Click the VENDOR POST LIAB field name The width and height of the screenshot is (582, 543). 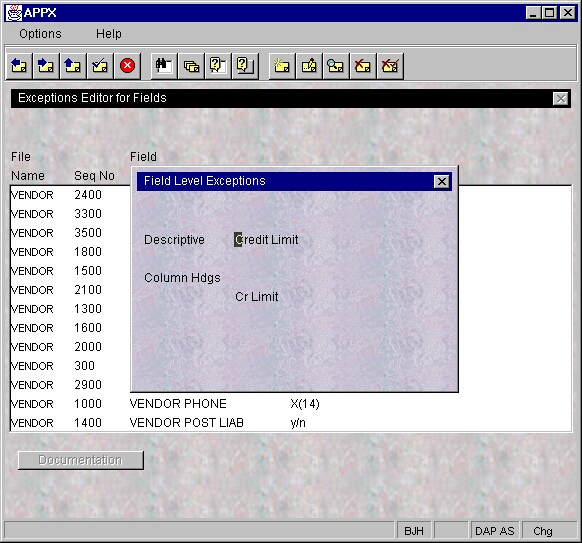187,423
